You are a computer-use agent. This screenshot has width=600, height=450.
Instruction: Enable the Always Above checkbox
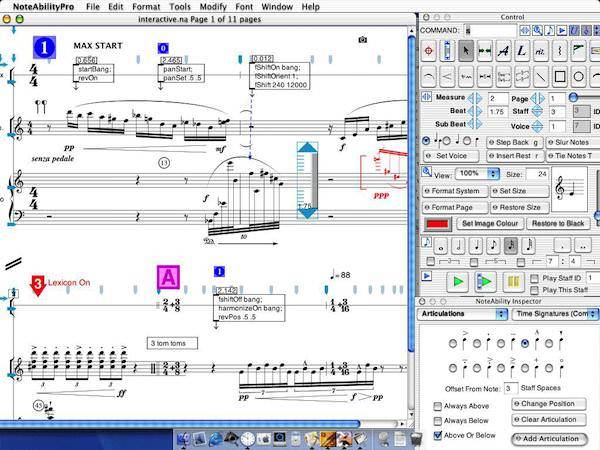pyautogui.click(x=439, y=404)
